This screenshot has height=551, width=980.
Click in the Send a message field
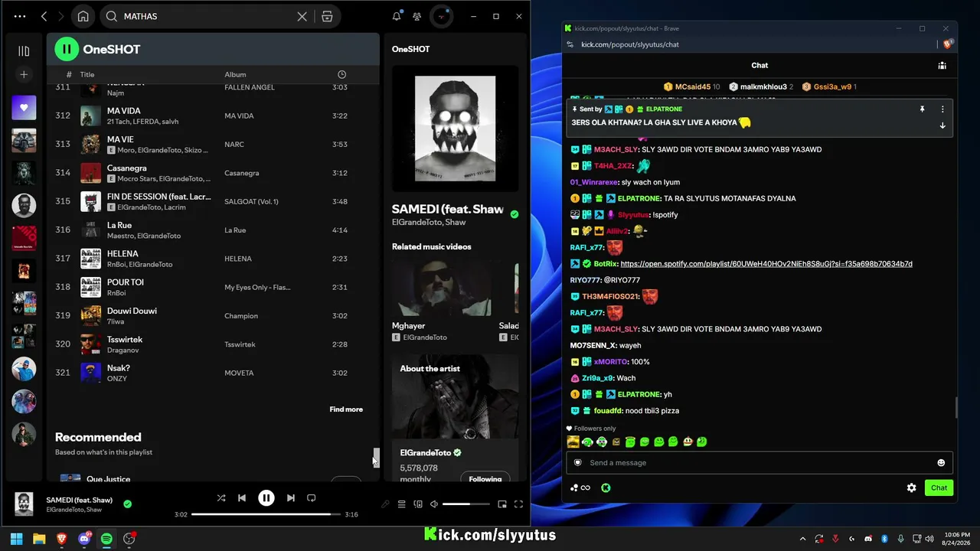(759, 462)
